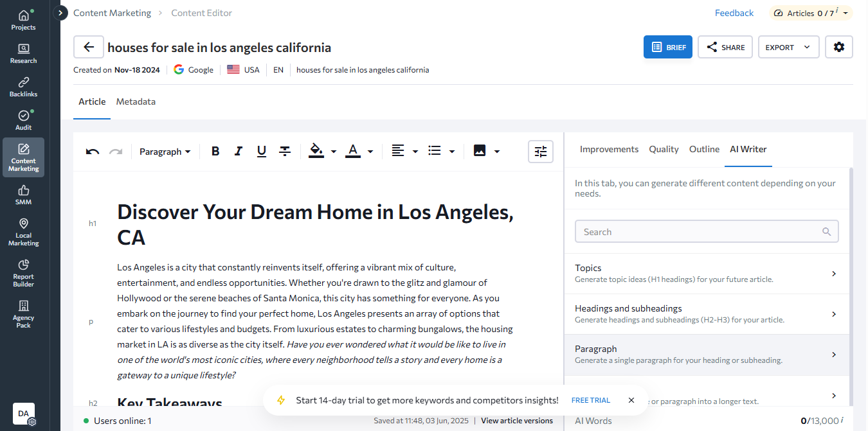Open the highlight color dropdown arrow
Viewport: 868px width, 431px height.
click(334, 152)
